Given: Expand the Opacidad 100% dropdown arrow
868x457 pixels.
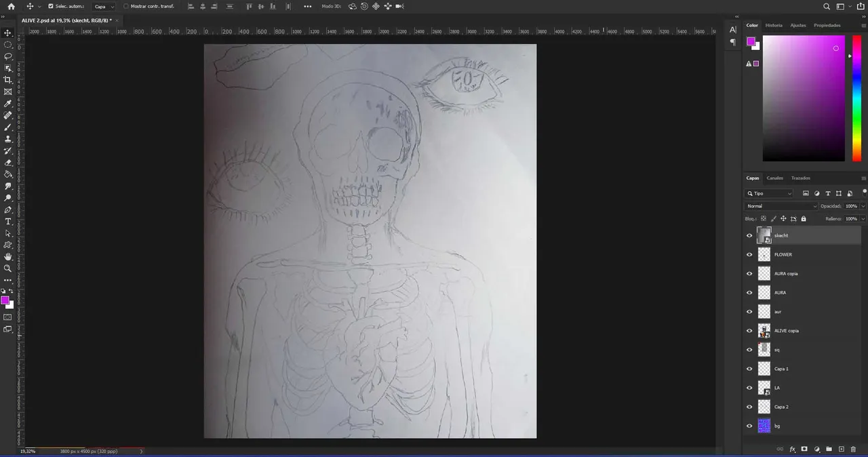Looking at the screenshot, I should (863, 206).
